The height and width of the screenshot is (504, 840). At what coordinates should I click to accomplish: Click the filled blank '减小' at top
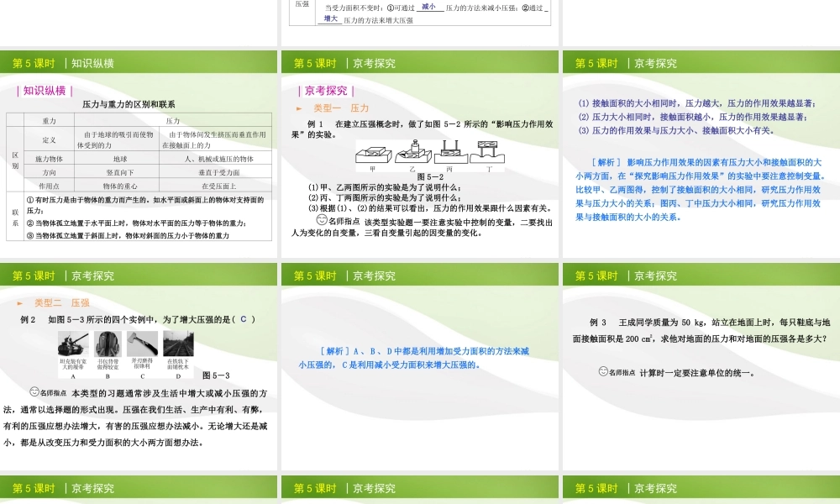coord(428,7)
